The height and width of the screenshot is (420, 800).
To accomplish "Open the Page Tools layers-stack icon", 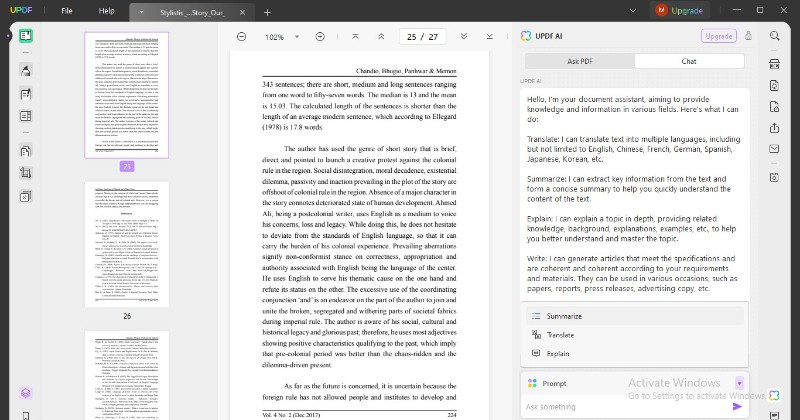I will coord(26,196).
